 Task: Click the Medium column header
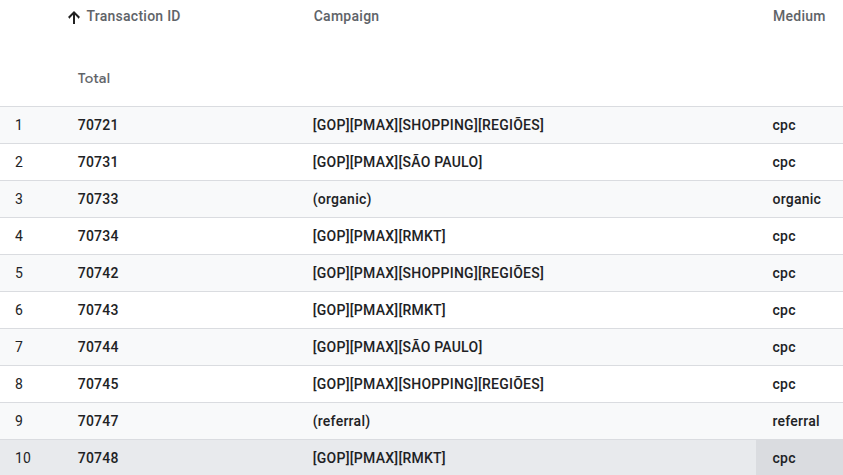[x=799, y=16]
